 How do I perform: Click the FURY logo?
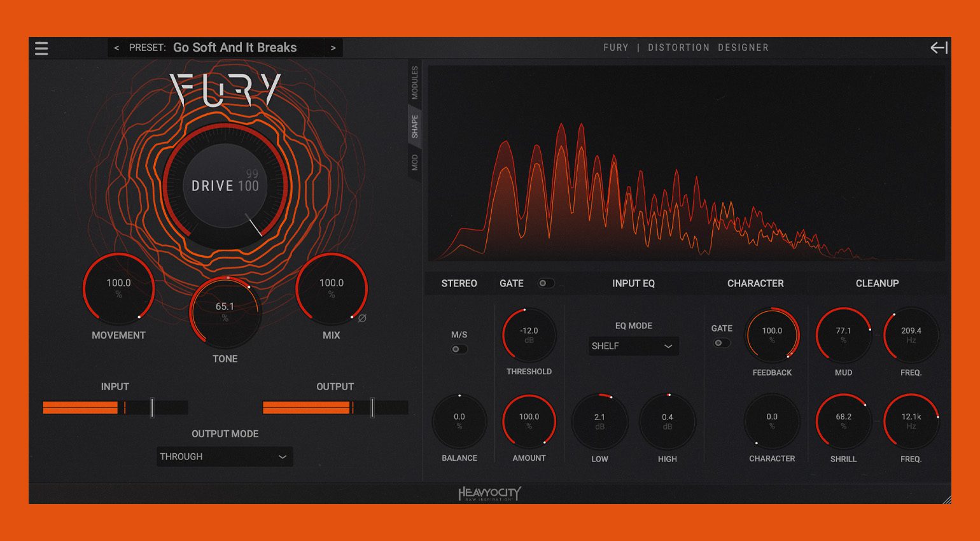tap(225, 89)
